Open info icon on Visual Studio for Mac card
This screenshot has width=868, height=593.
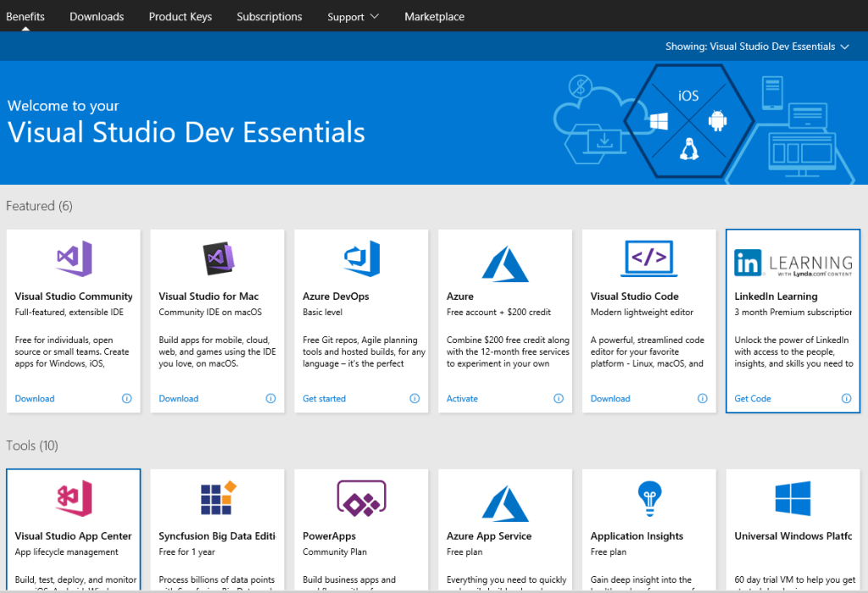coord(270,398)
